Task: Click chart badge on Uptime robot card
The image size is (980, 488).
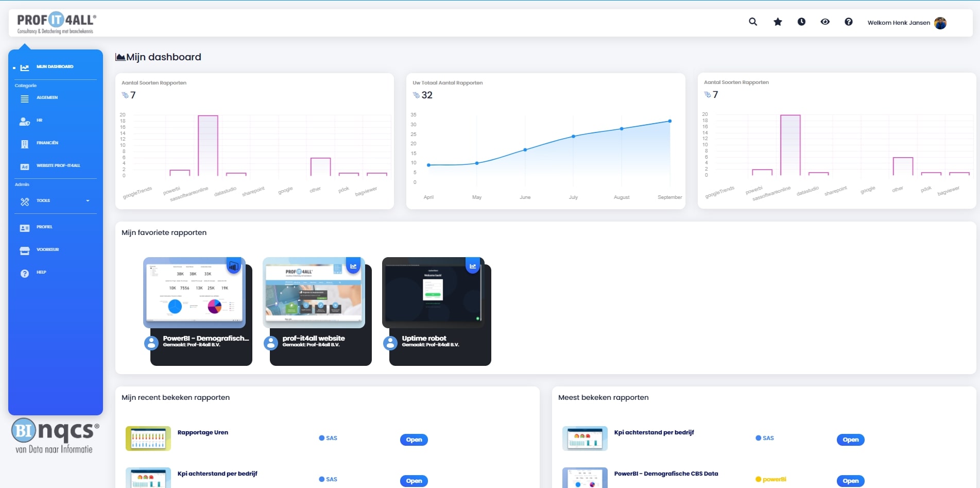Action: (x=473, y=266)
